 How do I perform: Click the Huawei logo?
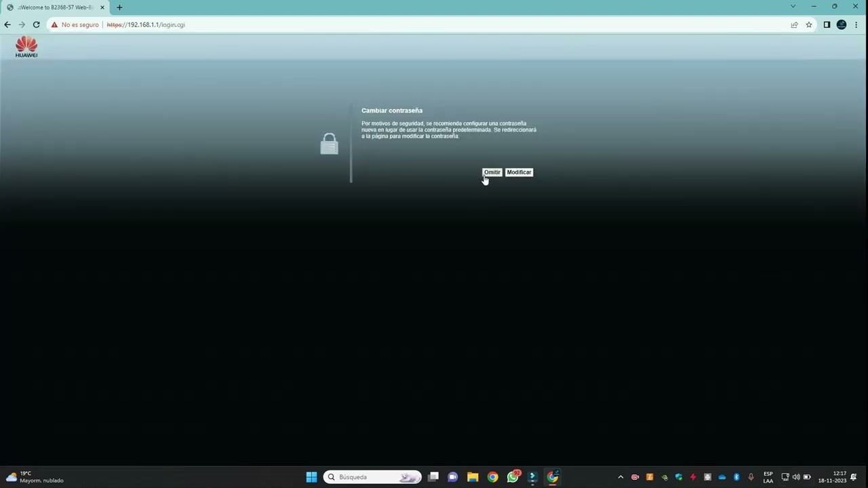click(26, 47)
